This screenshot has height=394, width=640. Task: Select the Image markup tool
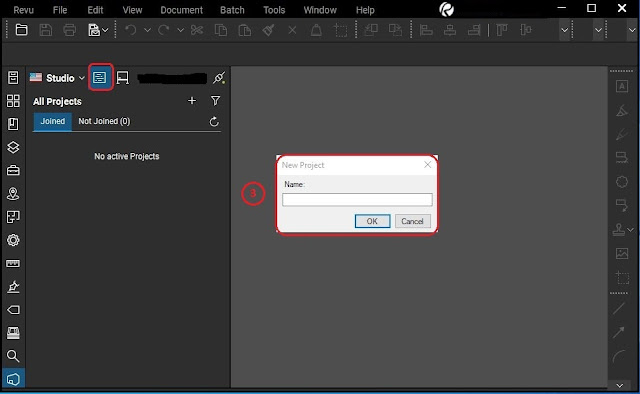622,253
